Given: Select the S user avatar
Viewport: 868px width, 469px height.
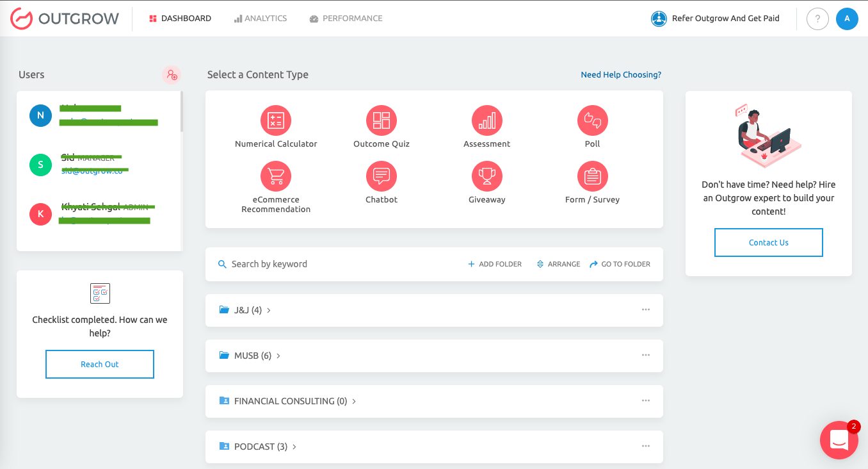Looking at the screenshot, I should 40,165.
